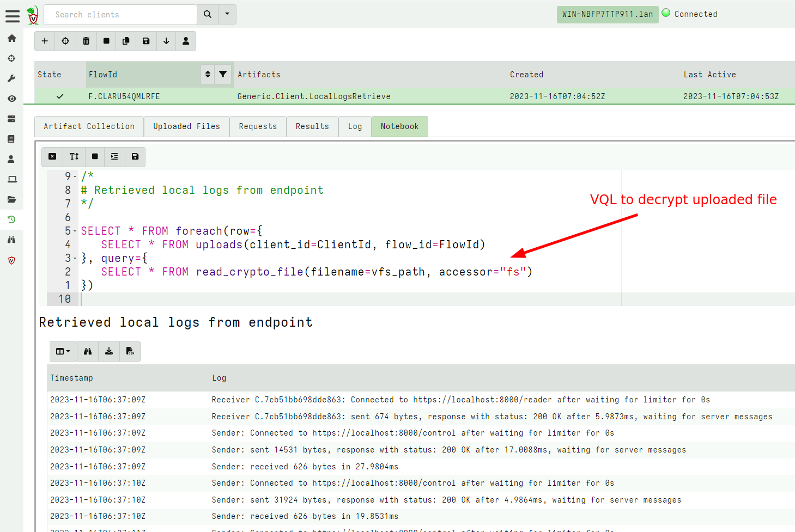Open the hunt manager crosshair icon in sidebar

coord(12,58)
